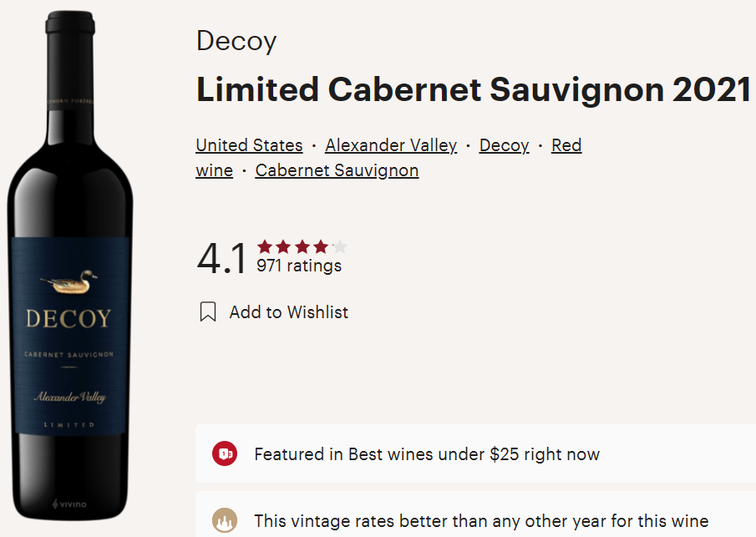Click the third red rating star
The width and height of the screenshot is (756, 537).
click(302, 246)
